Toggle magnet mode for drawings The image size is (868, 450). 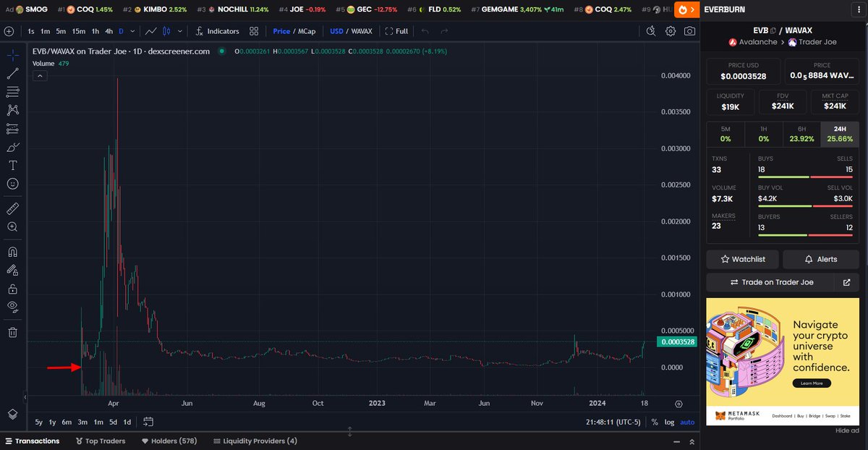click(x=12, y=252)
